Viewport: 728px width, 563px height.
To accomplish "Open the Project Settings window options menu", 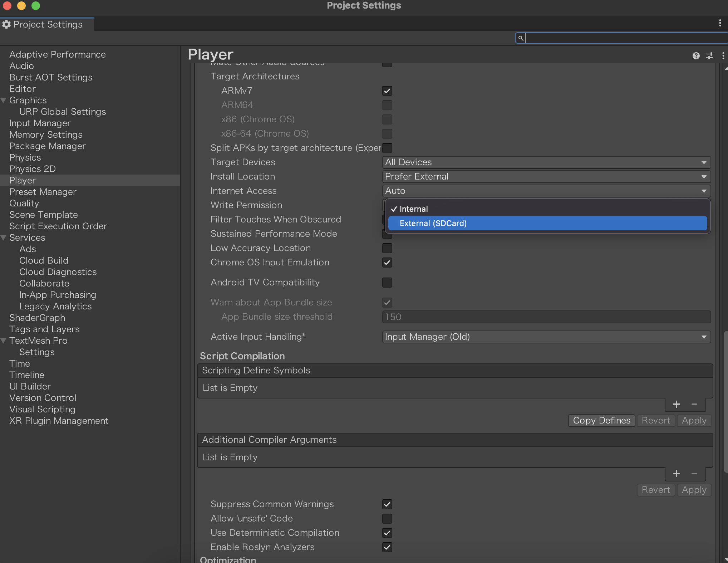I will [x=720, y=23].
